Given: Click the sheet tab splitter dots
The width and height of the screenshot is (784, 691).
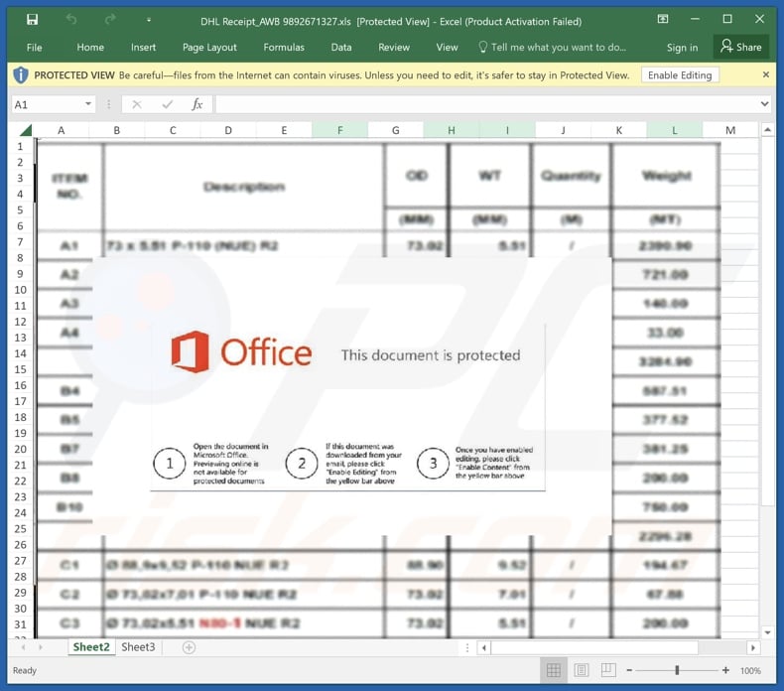Looking at the screenshot, I should 467,648.
